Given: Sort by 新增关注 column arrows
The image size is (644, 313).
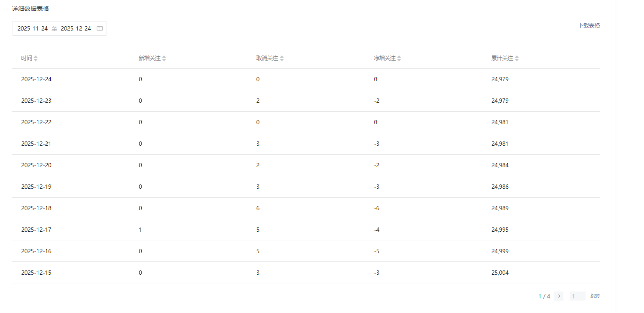Looking at the screenshot, I should (x=164, y=58).
